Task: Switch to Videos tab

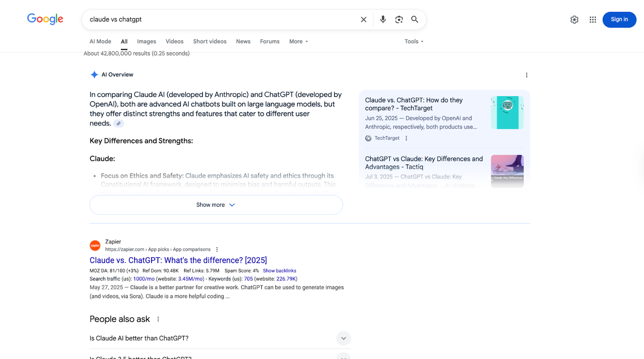Action: point(174,41)
